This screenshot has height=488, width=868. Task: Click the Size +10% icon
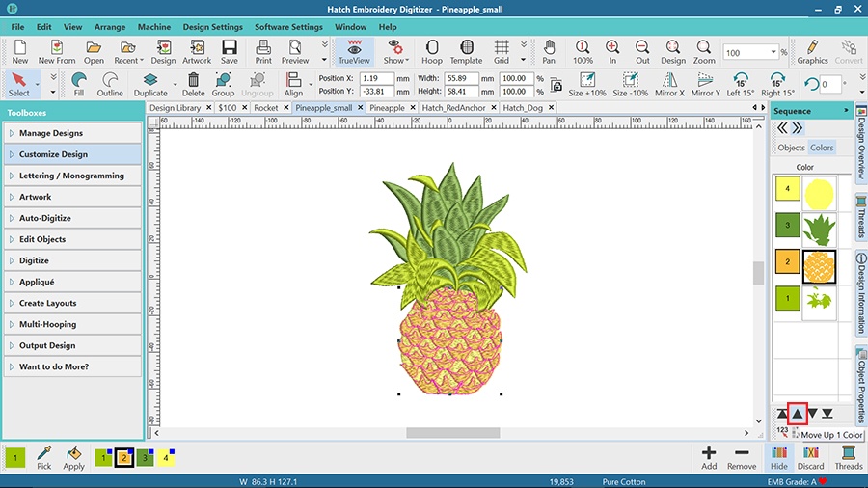(x=587, y=85)
